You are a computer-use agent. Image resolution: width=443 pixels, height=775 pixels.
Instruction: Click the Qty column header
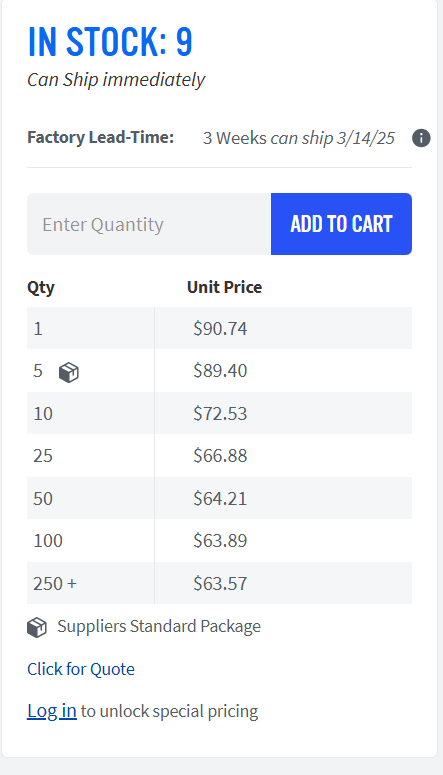(41, 287)
